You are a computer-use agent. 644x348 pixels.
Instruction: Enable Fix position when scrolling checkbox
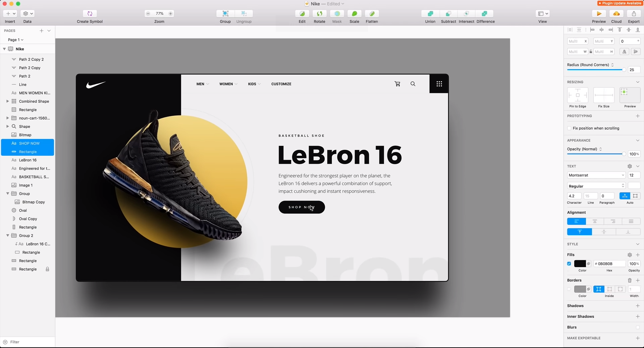pos(569,128)
